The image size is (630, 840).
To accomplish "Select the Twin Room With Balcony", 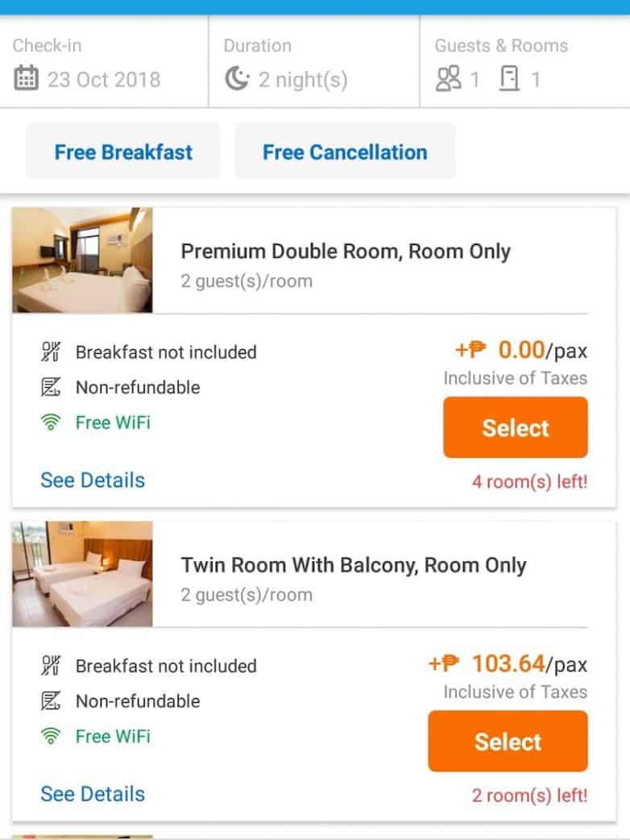I will coord(508,742).
